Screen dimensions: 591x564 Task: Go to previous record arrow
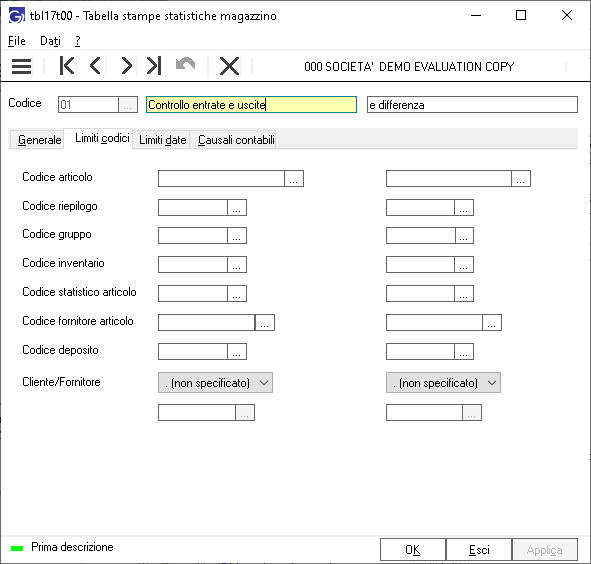95,66
